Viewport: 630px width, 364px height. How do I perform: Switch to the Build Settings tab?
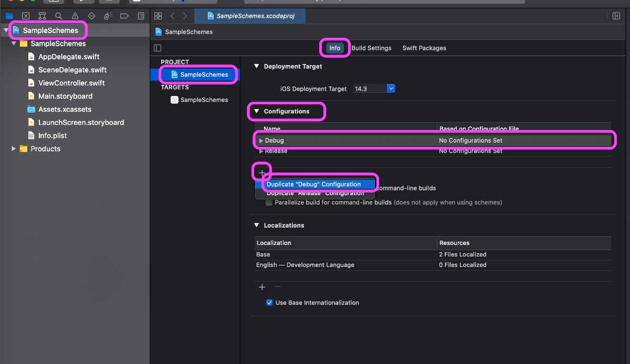[x=371, y=48]
